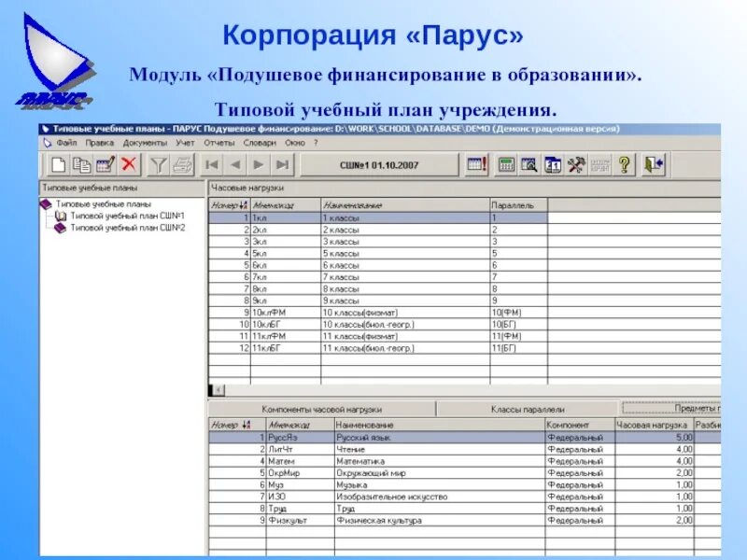
Task: Select the Окружающий мир subject row
Action: [464, 473]
